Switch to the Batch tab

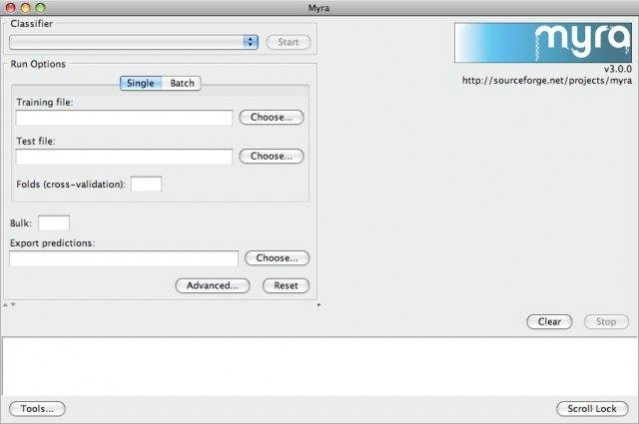point(182,83)
